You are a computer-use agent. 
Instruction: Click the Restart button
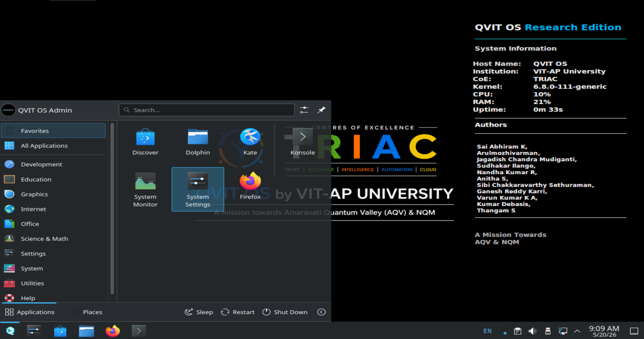(238, 312)
